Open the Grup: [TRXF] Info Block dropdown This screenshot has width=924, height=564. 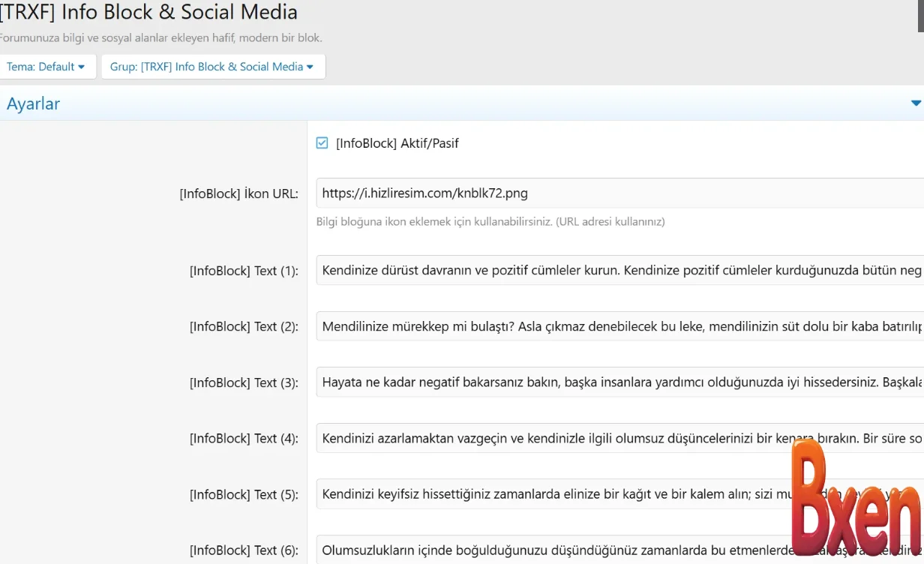pyautogui.click(x=212, y=67)
